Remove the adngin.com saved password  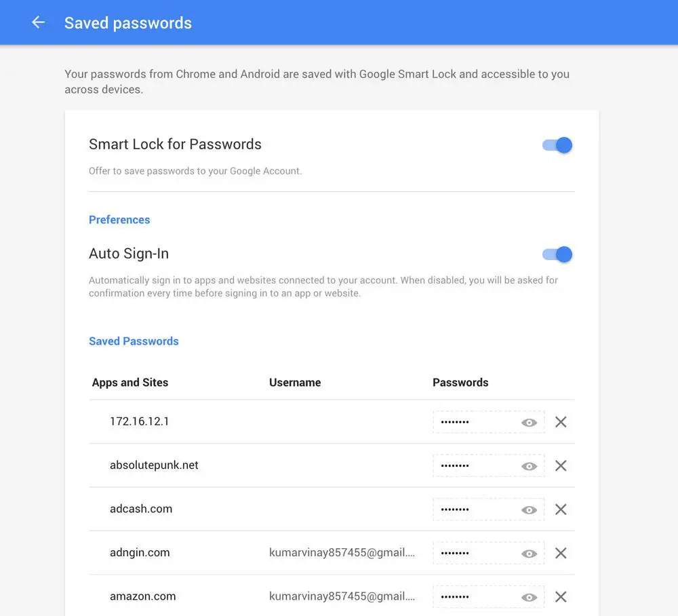561,553
